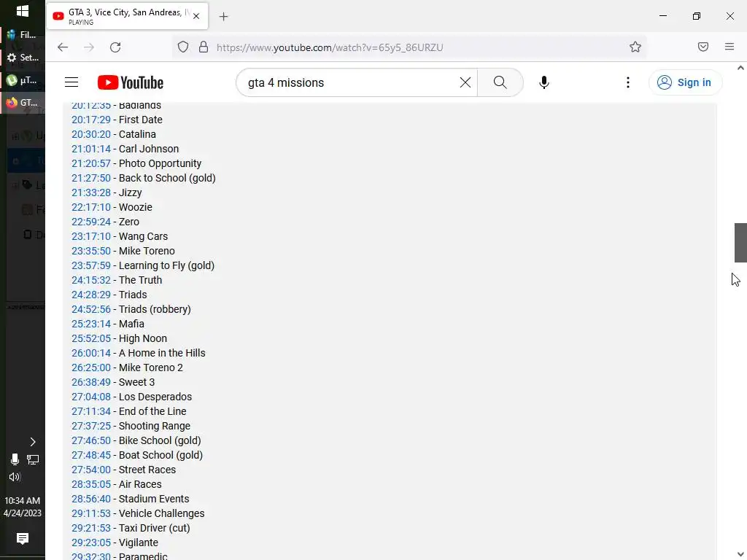Image resolution: width=747 pixels, height=560 pixels.
Task: Jump to timestamp 21:01:14 Carl Johnson
Action: tap(91, 149)
